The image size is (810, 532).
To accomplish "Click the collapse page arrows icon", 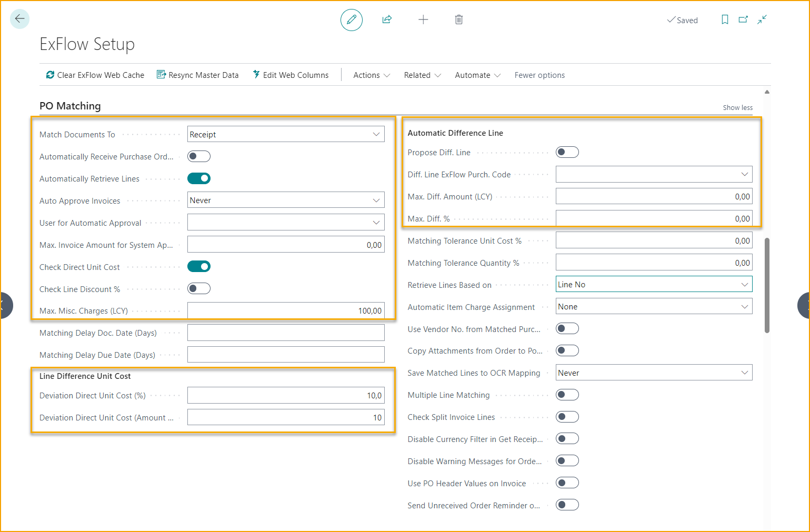I will pyautogui.click(x=762, y=19).
